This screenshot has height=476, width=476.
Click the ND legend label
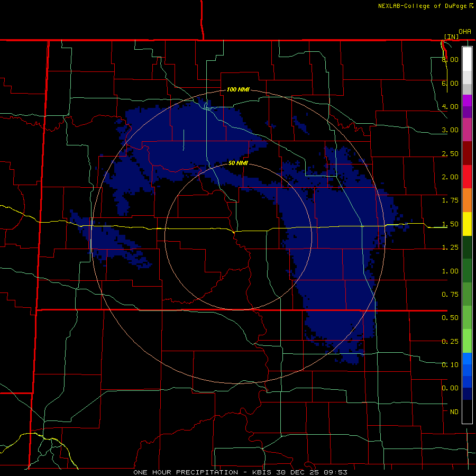[x=454, y=412]
